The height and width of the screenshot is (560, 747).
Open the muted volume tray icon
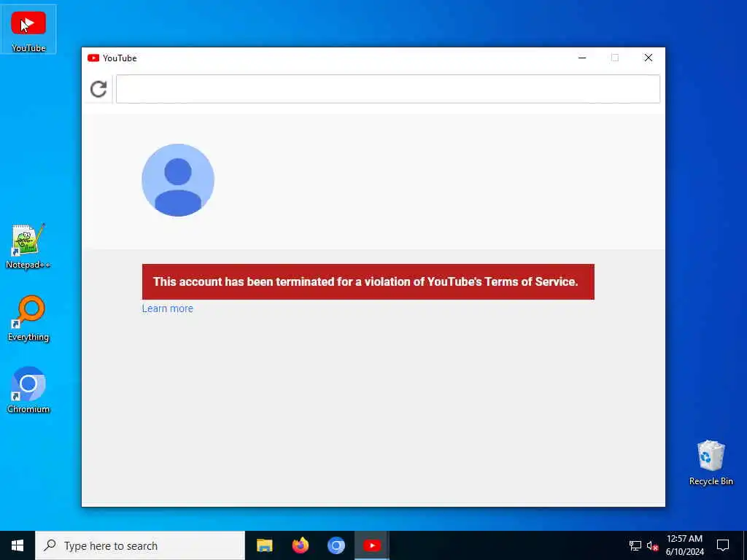tap(652, 545)
